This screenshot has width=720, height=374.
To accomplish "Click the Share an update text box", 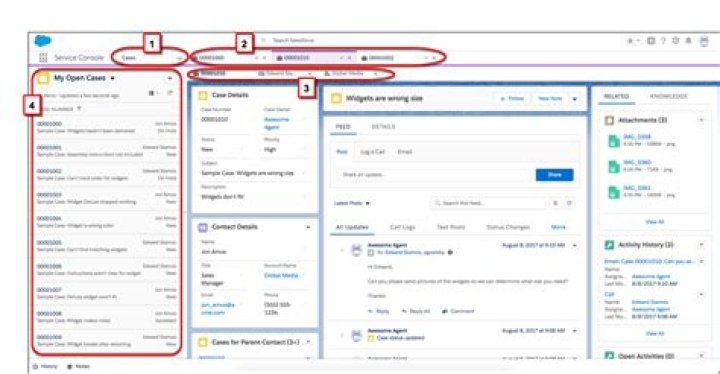I will click(434, 175).
